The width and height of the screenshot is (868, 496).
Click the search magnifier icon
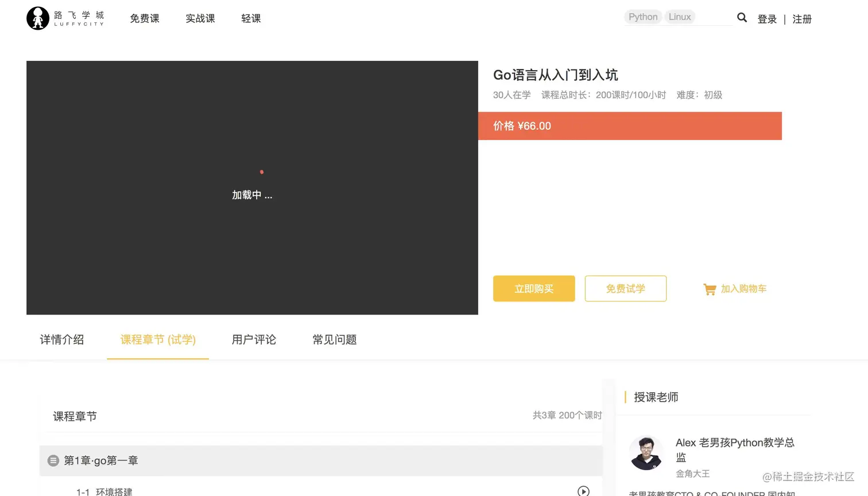point(742,18)
